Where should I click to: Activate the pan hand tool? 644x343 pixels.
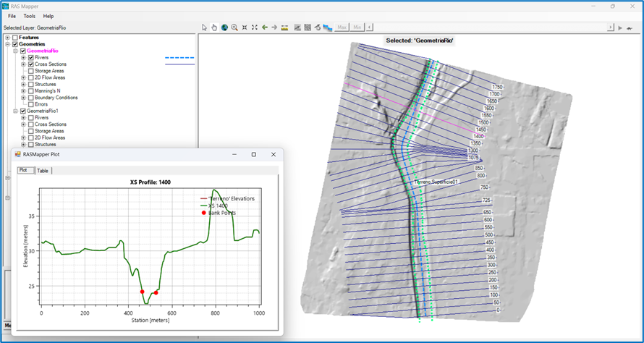coord(214,27)
